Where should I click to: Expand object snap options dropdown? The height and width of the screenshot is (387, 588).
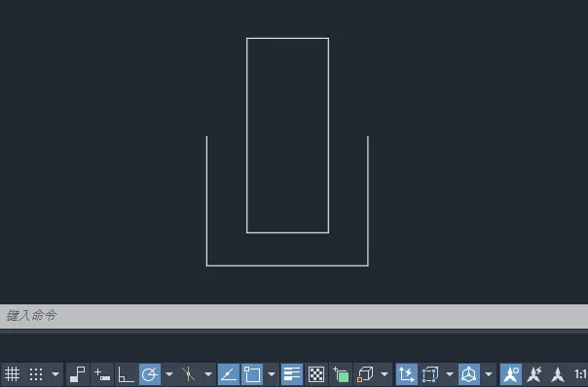(272, 374)
